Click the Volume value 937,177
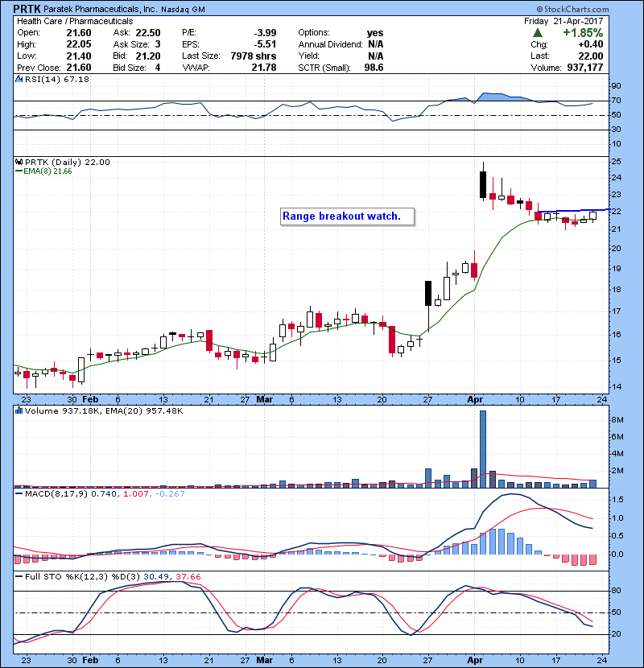 [x=584, y=68]
